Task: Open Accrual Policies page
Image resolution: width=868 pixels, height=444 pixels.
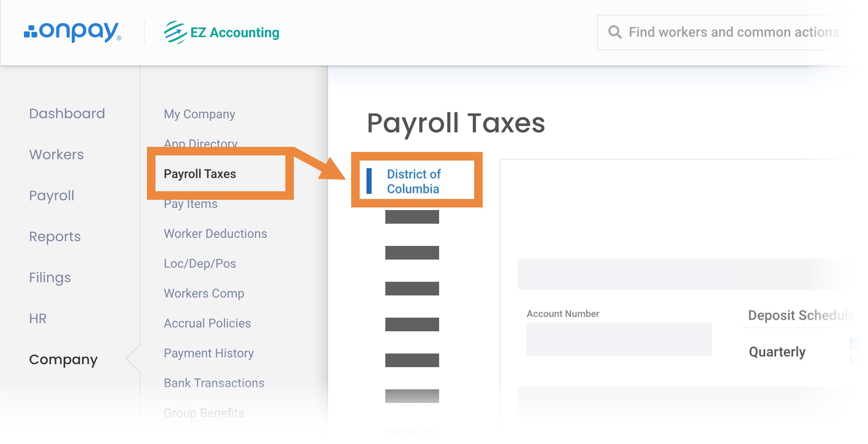Action: click(x=207, y=323)
